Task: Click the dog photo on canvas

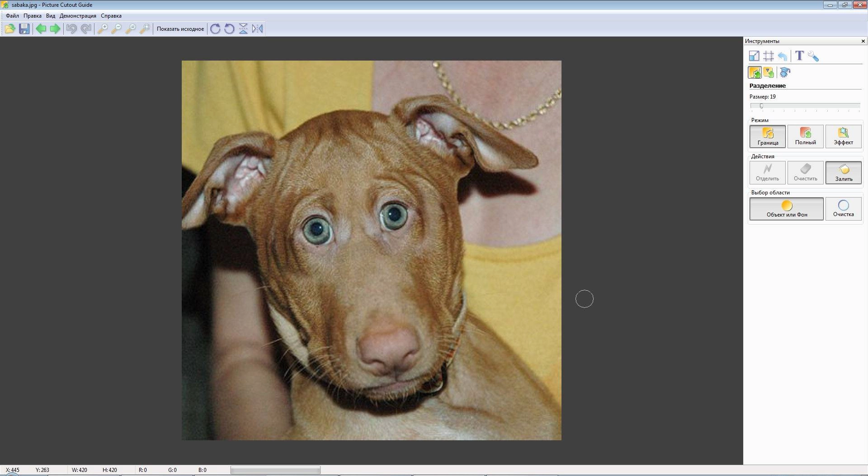Action: tap(372, 250)
